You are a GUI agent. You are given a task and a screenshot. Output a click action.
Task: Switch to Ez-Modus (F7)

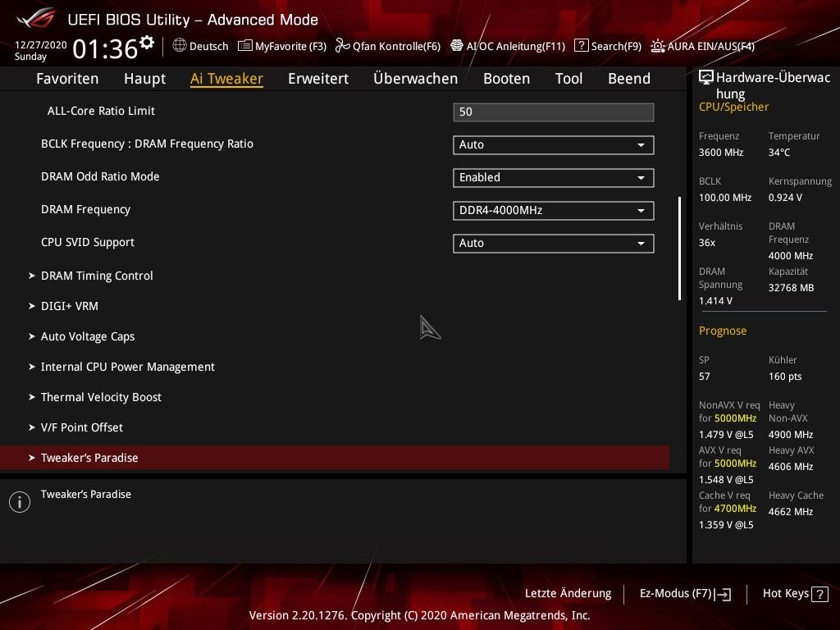coord(685,594)
